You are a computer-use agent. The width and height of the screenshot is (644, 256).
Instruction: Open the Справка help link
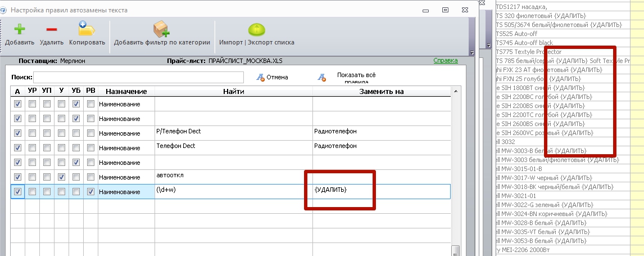pyautogui.click(x=446, y=60)
